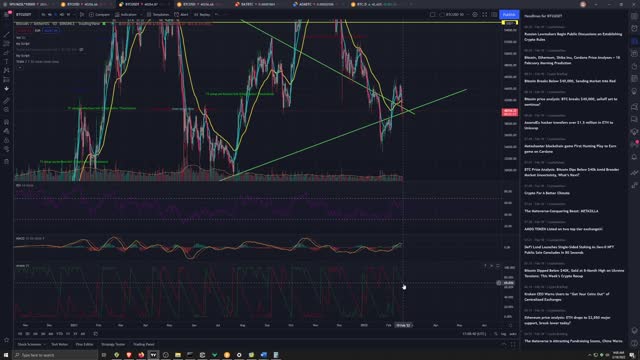Click the go-to-date calendar icon
The width and height of the screenshot is (640, 360).
[96, 333]
